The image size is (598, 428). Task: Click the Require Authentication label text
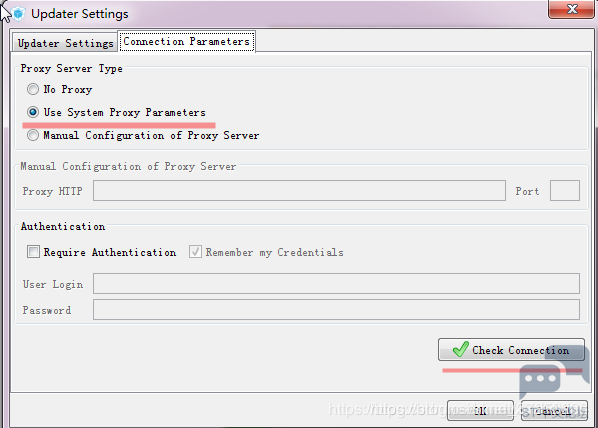click(110, 252)
